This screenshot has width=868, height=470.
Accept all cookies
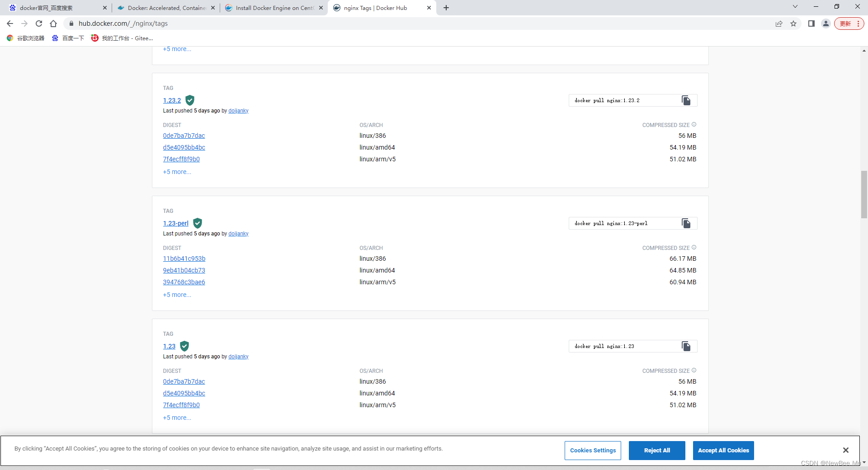[x=723, y=451]
